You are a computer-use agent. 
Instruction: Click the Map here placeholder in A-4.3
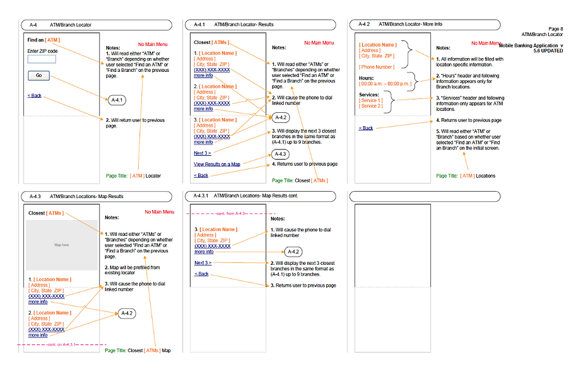61,245
